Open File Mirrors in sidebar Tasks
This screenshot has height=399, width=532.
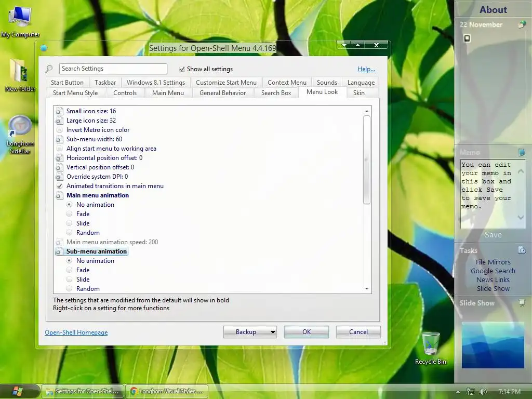(x=493, y=262)
